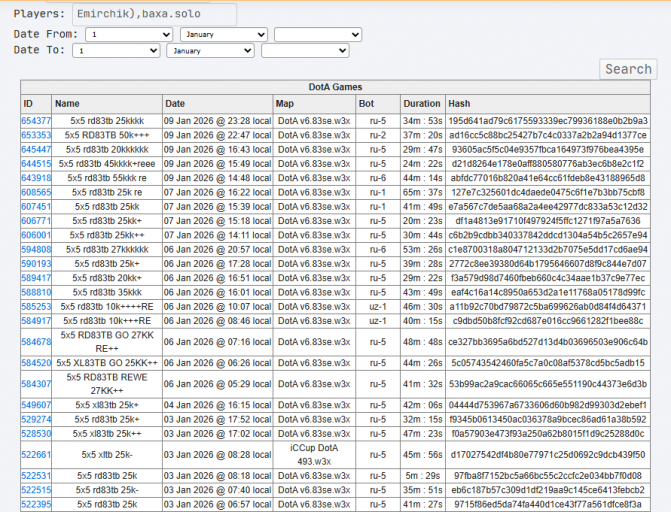Click the Duration column header
This screenshot has width=671, height=512.
point(422,104)
